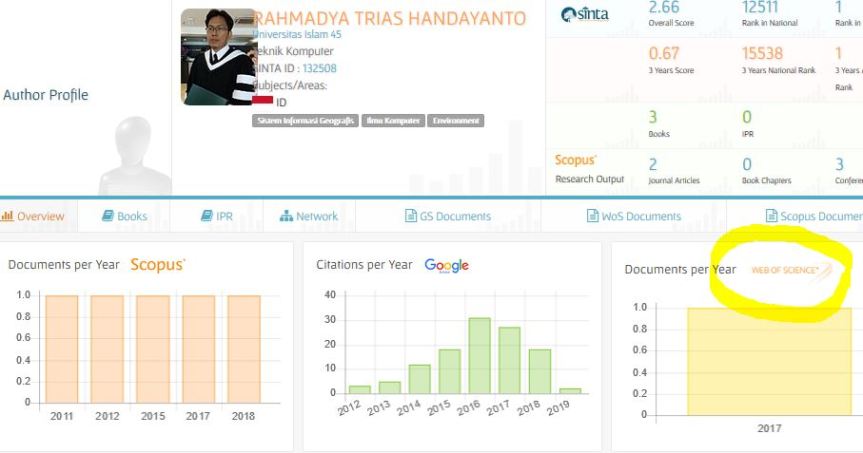Click the Universitas Islam 45 link
This screenshot has width=863, height=453.
[x=297, y=34]
